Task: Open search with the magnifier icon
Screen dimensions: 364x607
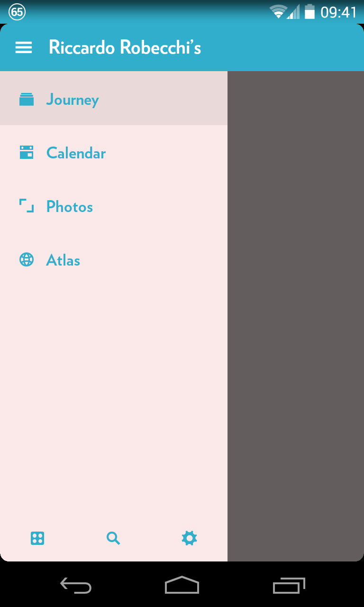Action: point(113,538)
